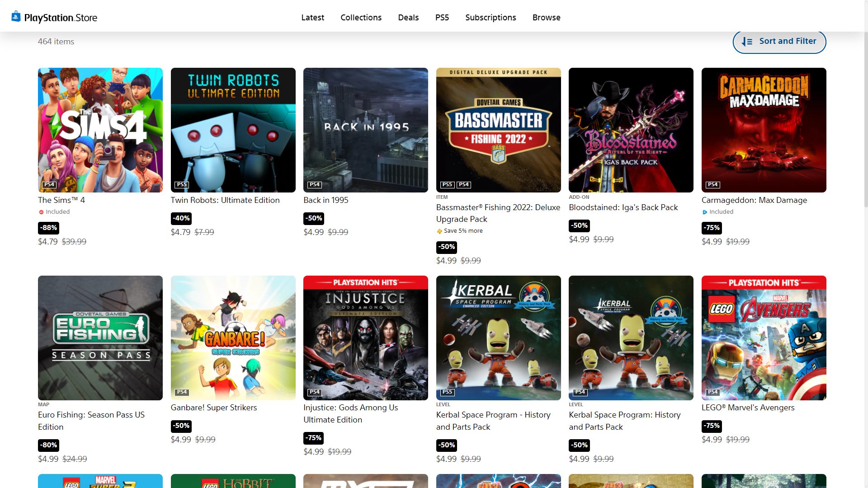The image size is (868, 488).
Task: Select the Back in 1995 game thumbnail
Action: (365, 130)
